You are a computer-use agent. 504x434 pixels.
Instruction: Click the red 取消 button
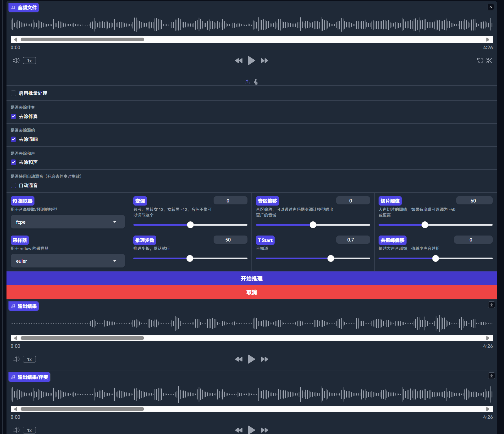click(x=251, y=292)
